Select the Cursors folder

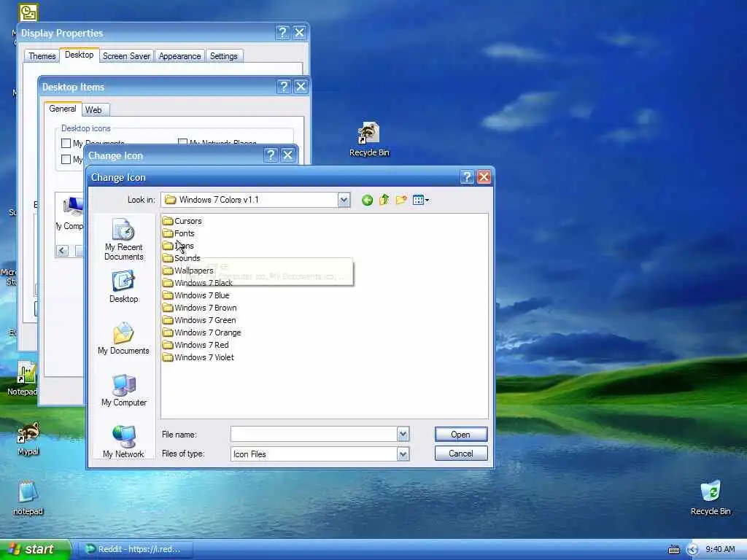click(182, 221)
